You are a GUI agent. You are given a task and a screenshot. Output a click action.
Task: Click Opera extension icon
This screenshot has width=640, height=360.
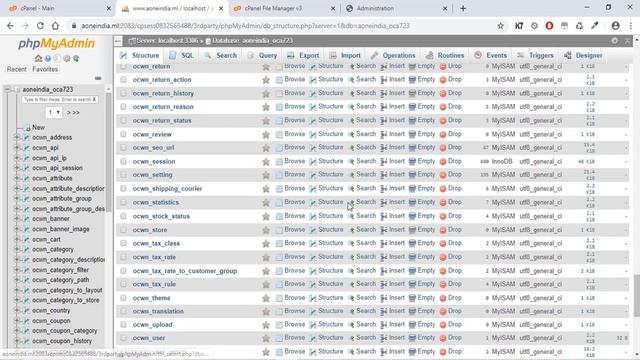click(x=549, y=26)
